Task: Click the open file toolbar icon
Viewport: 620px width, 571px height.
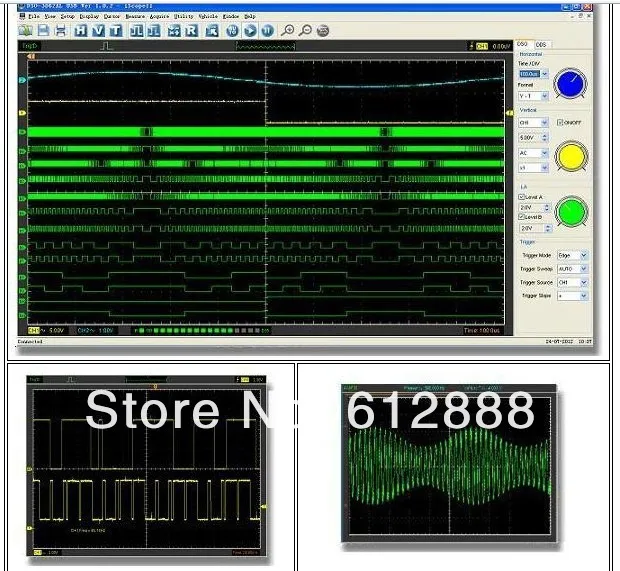Action: pyautogui.click(x=26, y=30)
